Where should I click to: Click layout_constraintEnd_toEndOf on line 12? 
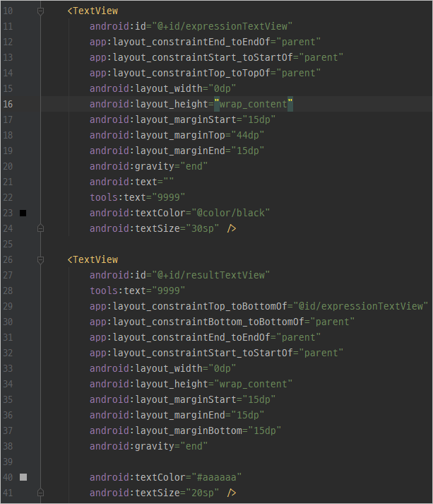point(206,42)
